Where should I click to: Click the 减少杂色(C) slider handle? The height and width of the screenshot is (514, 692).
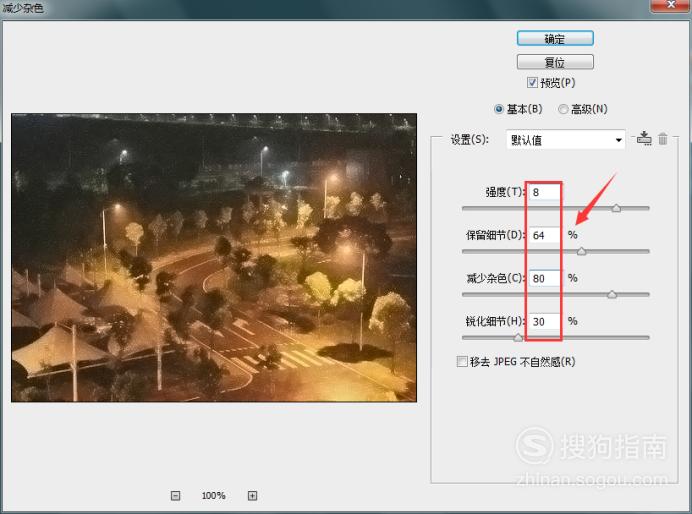point(612,294)
